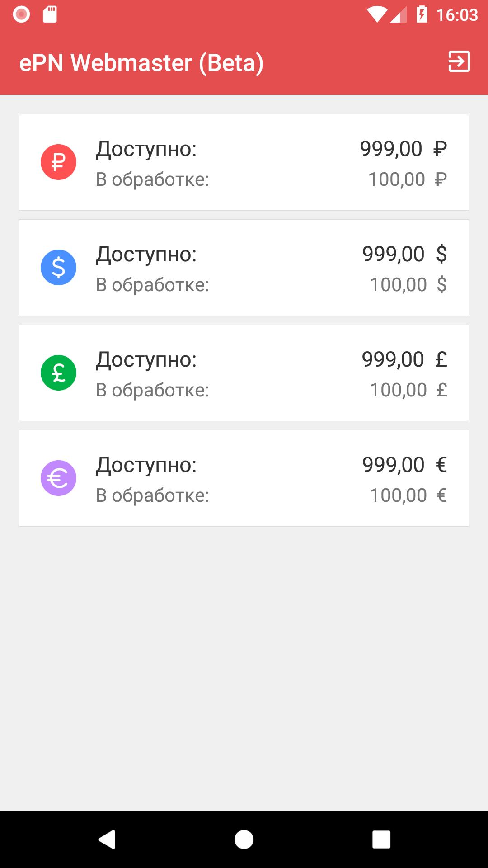Image resolution: width=488 pixels, height=868 pixels.
Task: Tap the battery charging status icon
Action: pyautogui.click(x=422, y=14)
